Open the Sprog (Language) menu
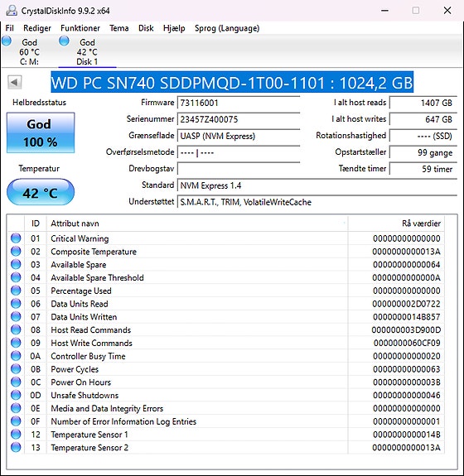 click(227, 28)
